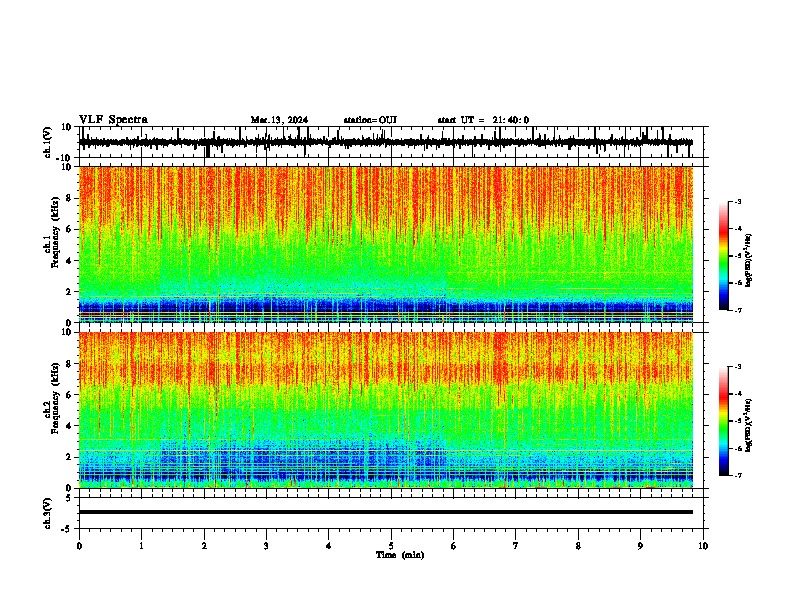Select the "Mar.13, 2024" date text
The height and width of the screenshot is (612, 792).
279,120
